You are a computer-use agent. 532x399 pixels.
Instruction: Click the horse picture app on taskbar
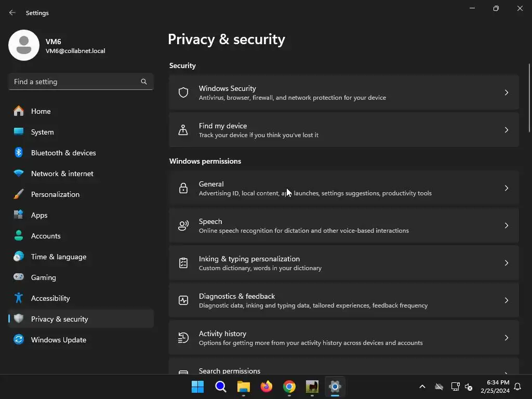point(312,387)
